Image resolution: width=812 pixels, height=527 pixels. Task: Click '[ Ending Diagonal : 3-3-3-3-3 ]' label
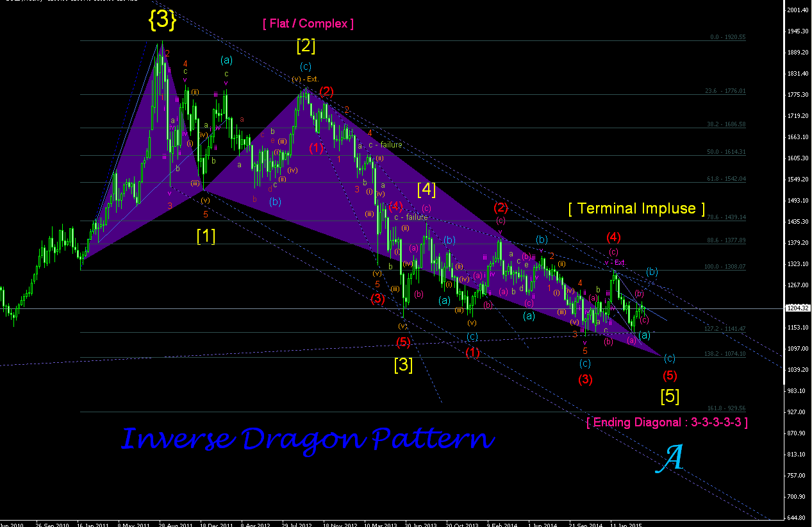pyautogui.click(x=667, y=422)
